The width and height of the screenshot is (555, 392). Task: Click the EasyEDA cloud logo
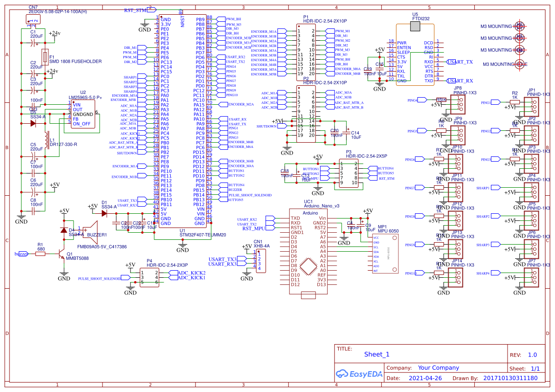tap(343, 374)
